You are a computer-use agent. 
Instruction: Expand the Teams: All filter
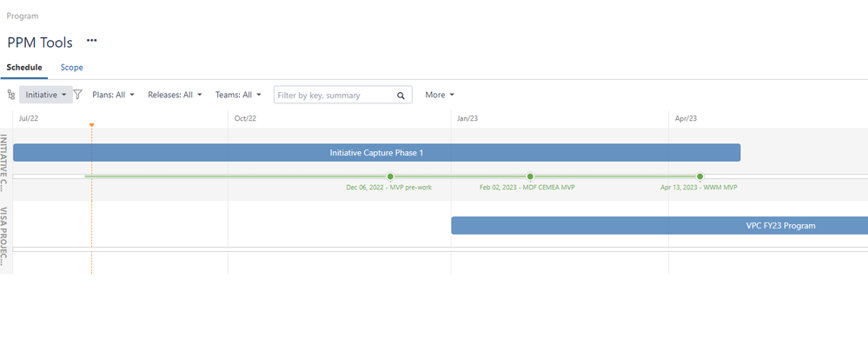(238, 95)
